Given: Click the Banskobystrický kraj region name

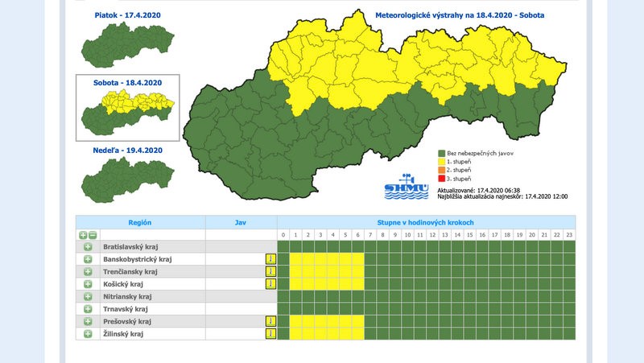Looking at the screenshot, I should coord(138,259).
